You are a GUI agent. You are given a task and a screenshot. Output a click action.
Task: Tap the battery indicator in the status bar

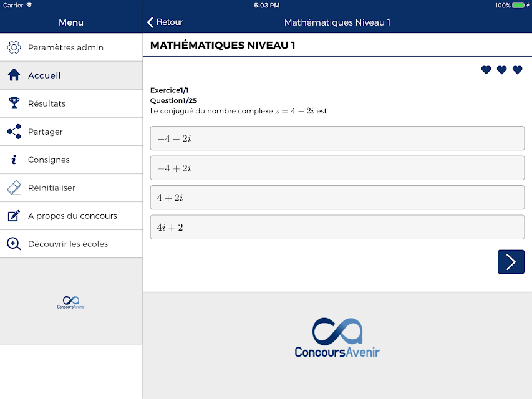(518, 5)
